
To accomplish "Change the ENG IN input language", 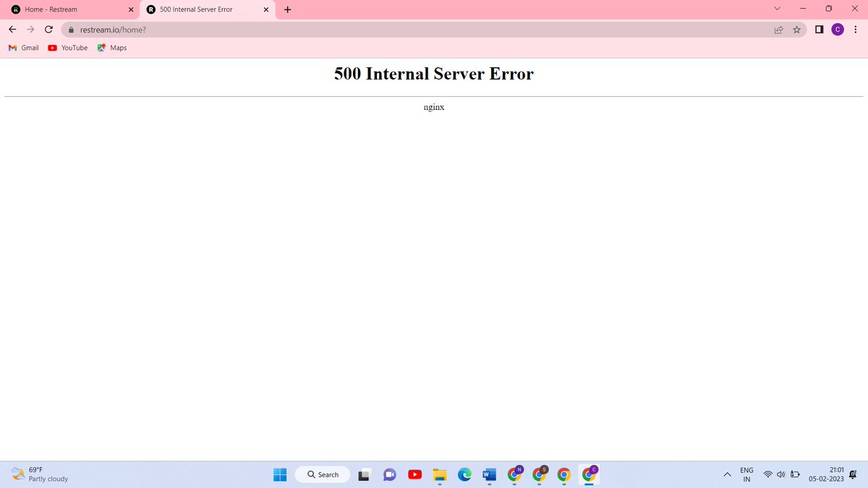I will pyautogui.click(x=746, y=474).
